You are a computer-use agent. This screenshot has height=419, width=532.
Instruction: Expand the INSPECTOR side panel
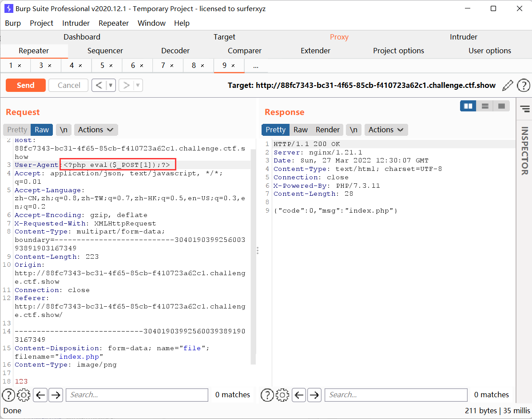[x=524, y=151]
